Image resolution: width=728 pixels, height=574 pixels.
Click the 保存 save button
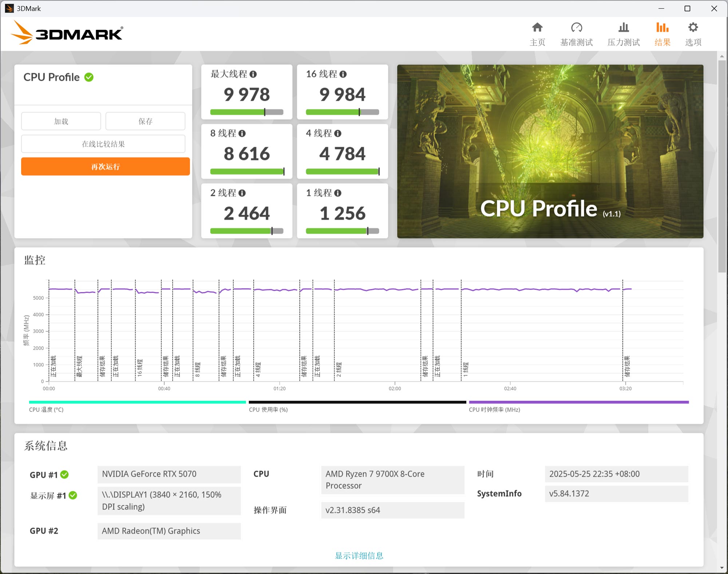point(145,121)
